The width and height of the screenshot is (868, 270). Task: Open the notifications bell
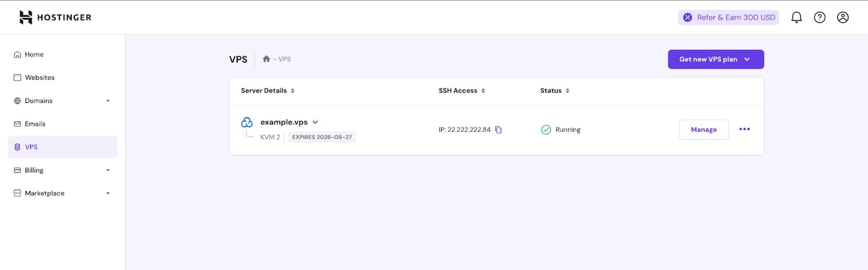pos(796,17)
